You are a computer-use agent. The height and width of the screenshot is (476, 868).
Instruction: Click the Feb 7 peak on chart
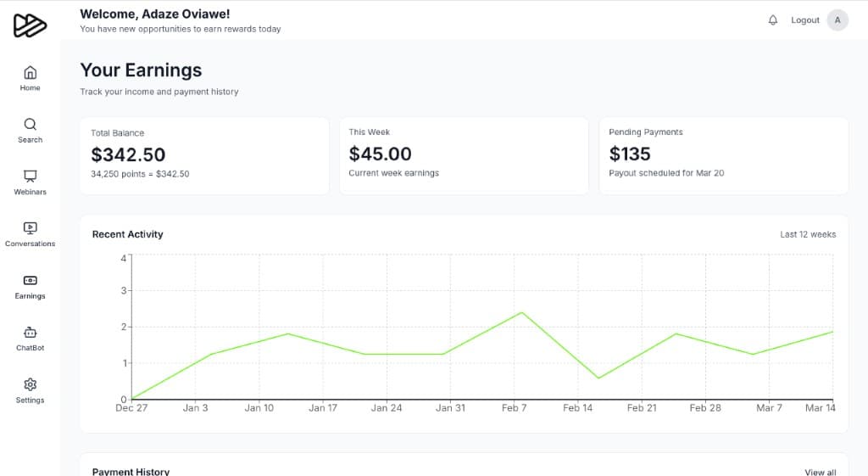coord(521,312)
